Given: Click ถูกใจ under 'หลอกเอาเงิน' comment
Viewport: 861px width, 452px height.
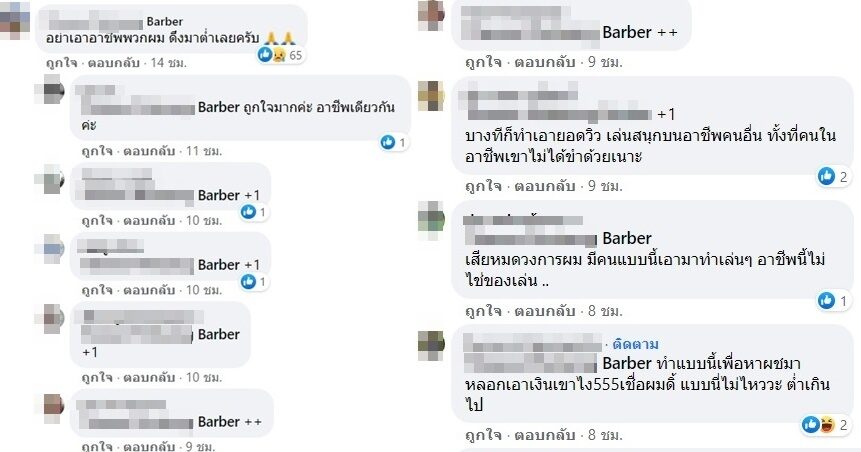Looking at the screenshot, I should [x=483, y=435].
